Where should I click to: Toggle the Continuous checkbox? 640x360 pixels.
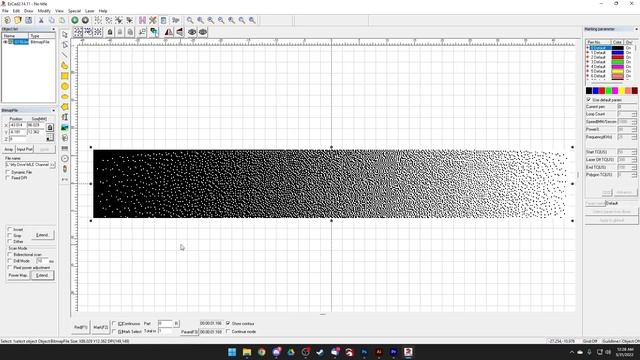coord(114,324)
